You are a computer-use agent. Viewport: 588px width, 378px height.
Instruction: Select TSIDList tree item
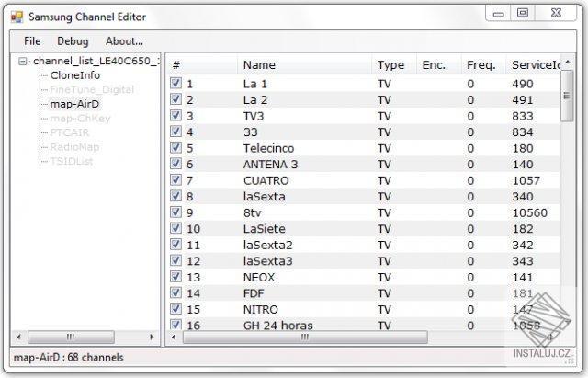(x=72, y=162)
